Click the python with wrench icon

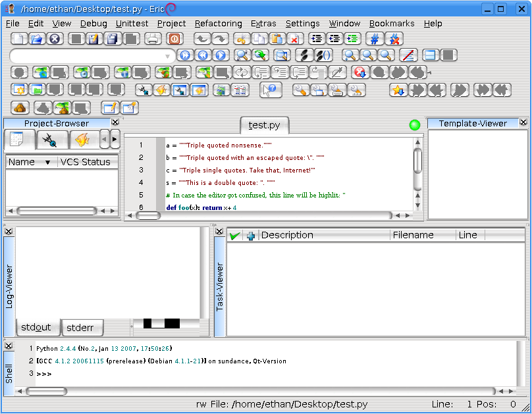click(x=205, y=72)
